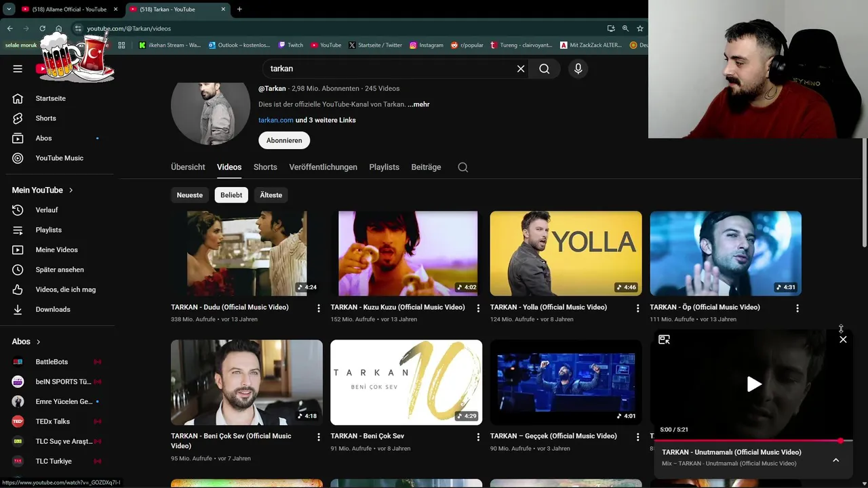Expand channel description with ...mehr
Image resolution: width=868 pixels, height=488 pixels.
coord(418,104)
